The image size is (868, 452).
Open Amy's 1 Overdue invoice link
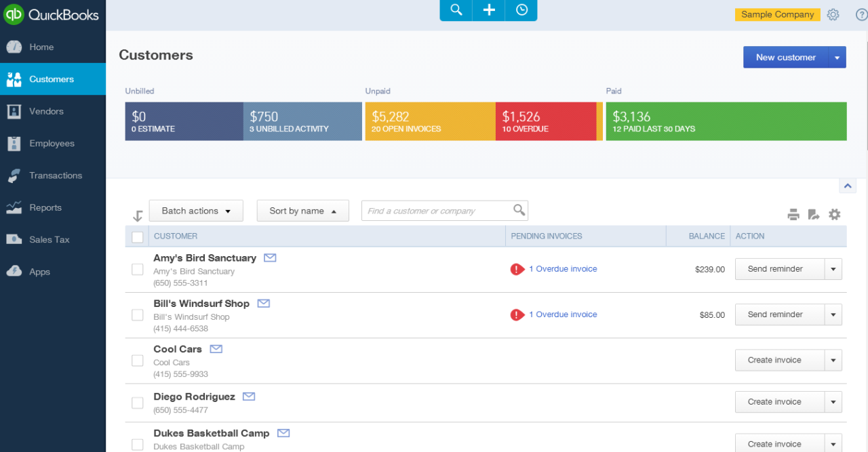pos(562,269)
